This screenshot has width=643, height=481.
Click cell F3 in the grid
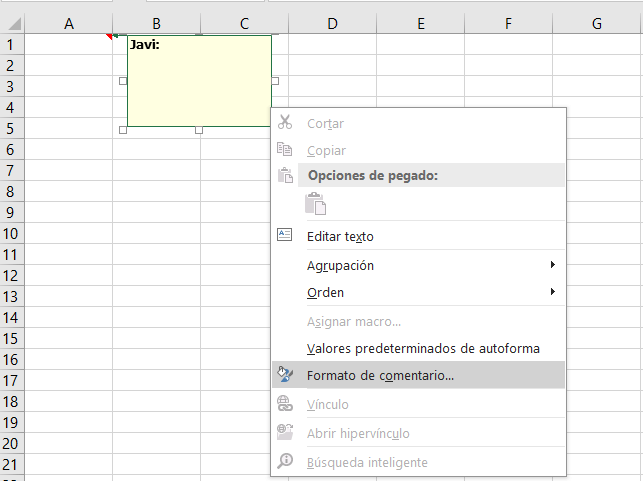click(x=508, y=86)
